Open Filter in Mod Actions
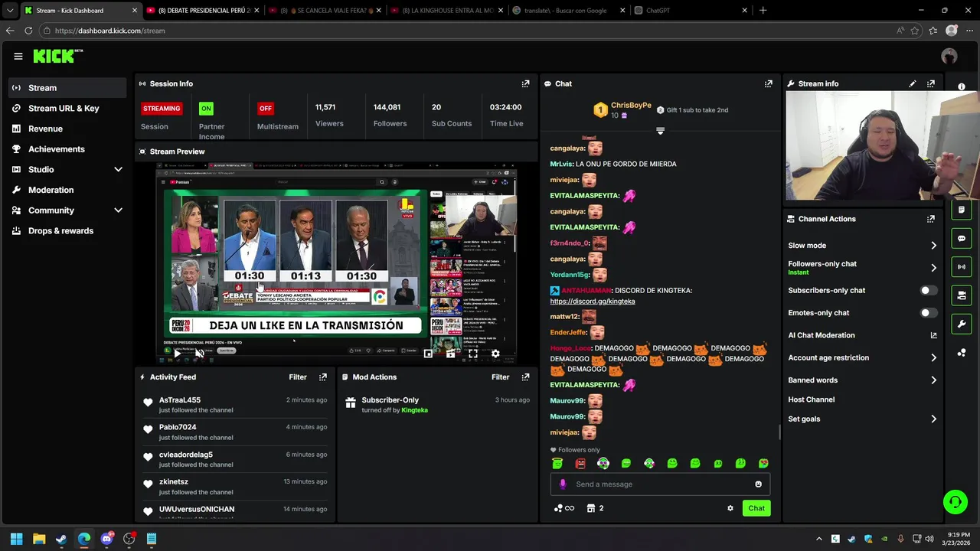This screenshot has height=551, width=980. [500, 377]
